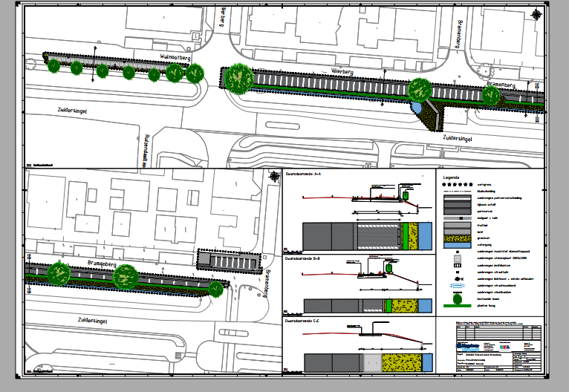The width and height of the screenshot is (569, 392).
Task: Click the north arrow compass in the top-right corner
Action: tap(536, 14)
